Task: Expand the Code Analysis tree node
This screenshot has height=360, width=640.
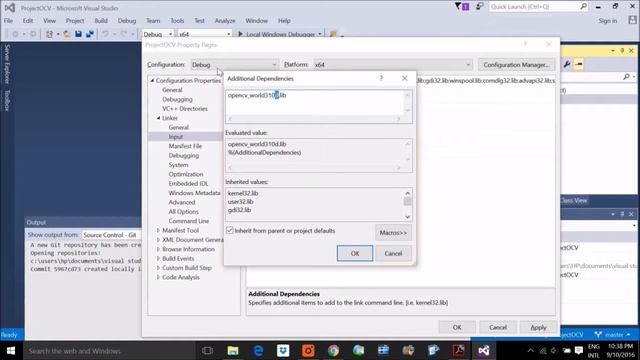Action: [158, 278]
